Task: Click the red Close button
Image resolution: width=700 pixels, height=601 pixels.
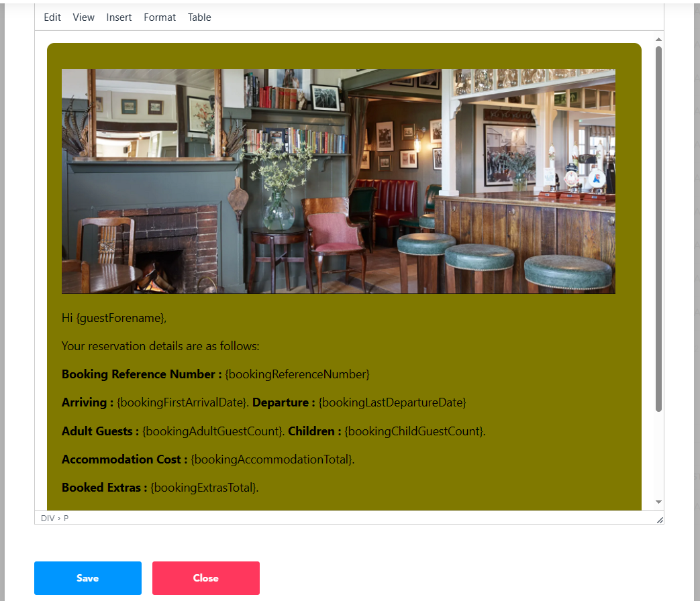Action: pos(206,578)
